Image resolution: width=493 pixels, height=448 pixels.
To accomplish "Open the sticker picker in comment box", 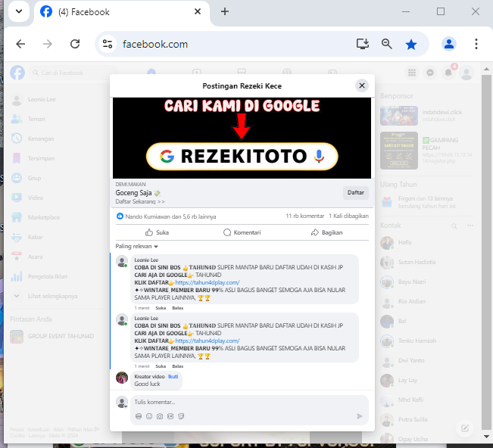I will [181, 416].
